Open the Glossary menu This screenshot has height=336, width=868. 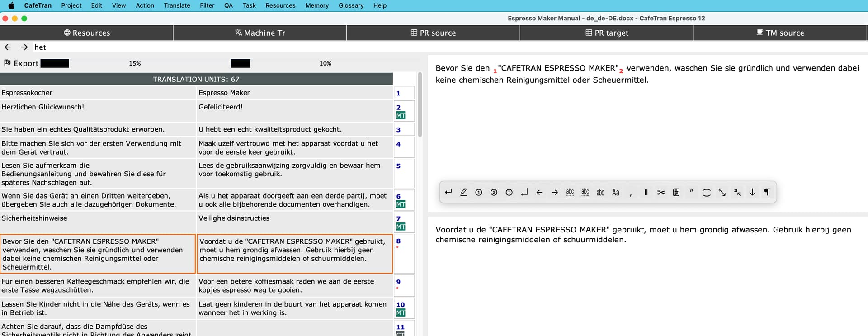(351, 5)
